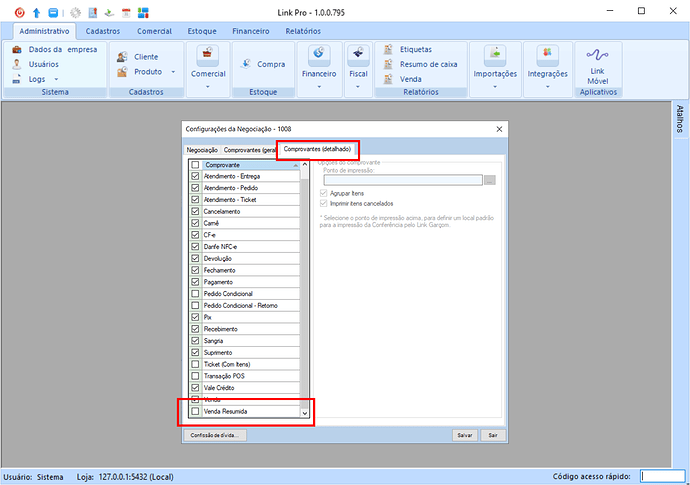Click the Código acesso rápido field

click(662, 477)
